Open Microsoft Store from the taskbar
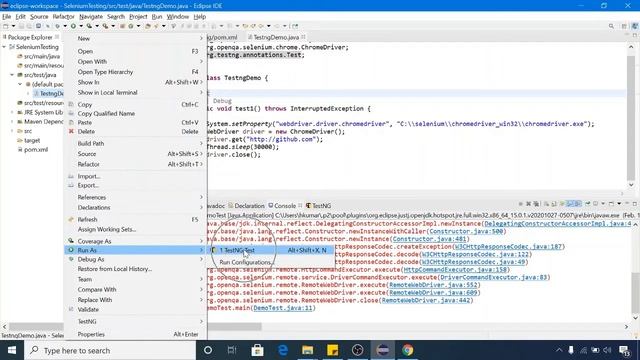The height and width of the screenshot is (360, 640). pos(257,350)
